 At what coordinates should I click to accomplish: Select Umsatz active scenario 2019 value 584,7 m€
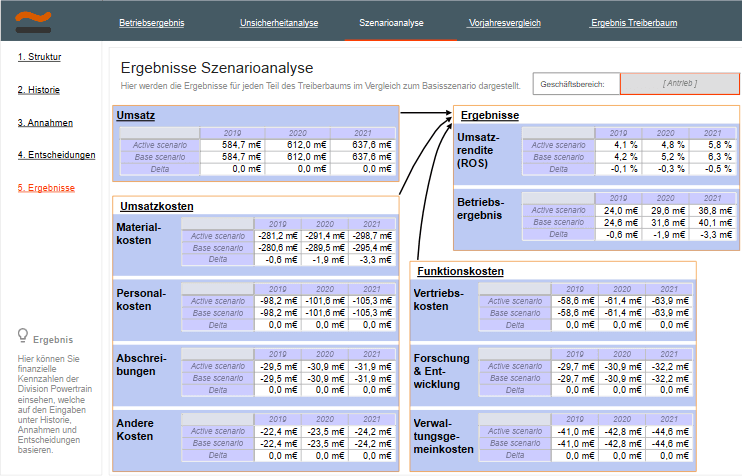[x=232, y=145]
